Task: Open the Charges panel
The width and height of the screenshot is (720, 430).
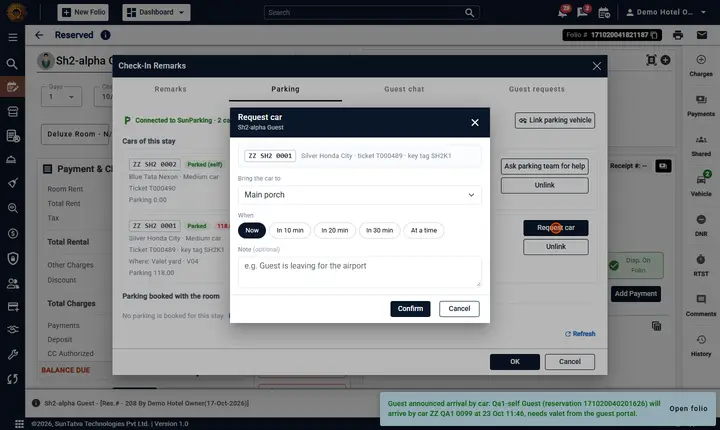Action: click(x=701, y=66)
